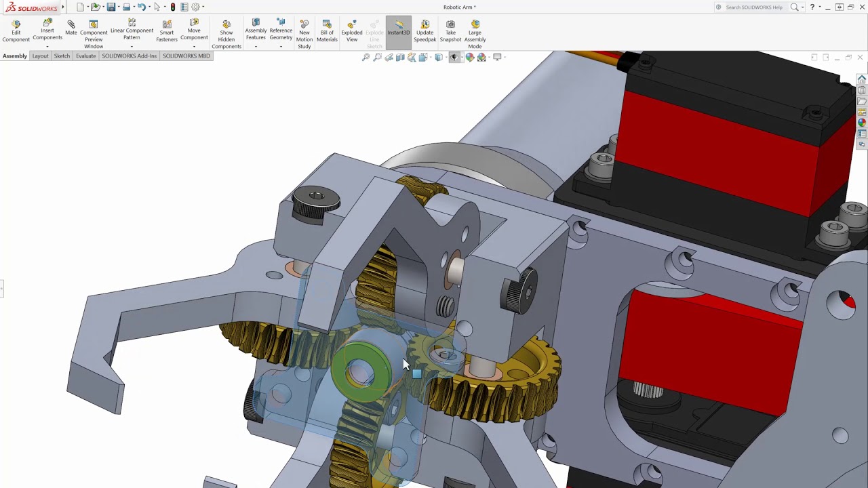Open Bill of Materials
This screenshot has height=488, width=868.
click(x=327, y=31)
